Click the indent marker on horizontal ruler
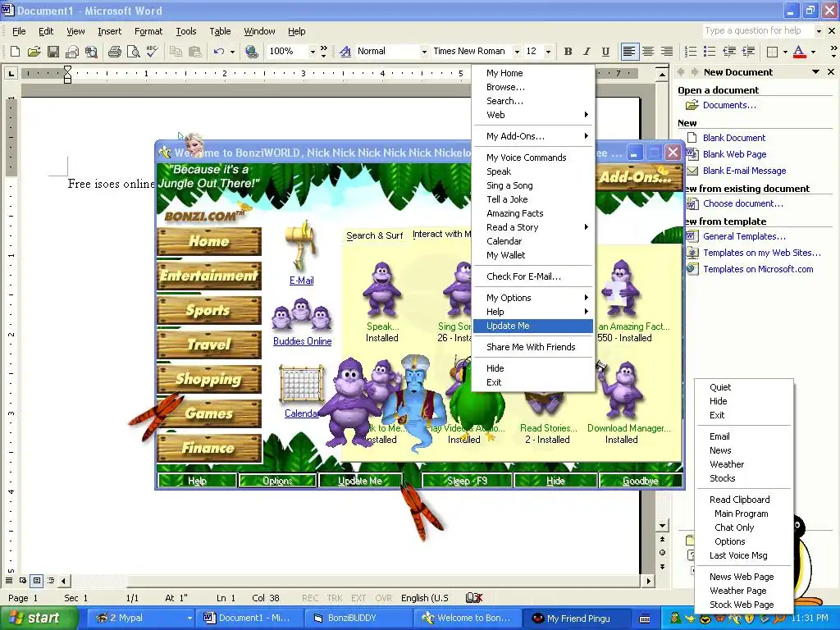Viewport: 840px width, 630px height. pyautogui.click(x=67, y=74)
